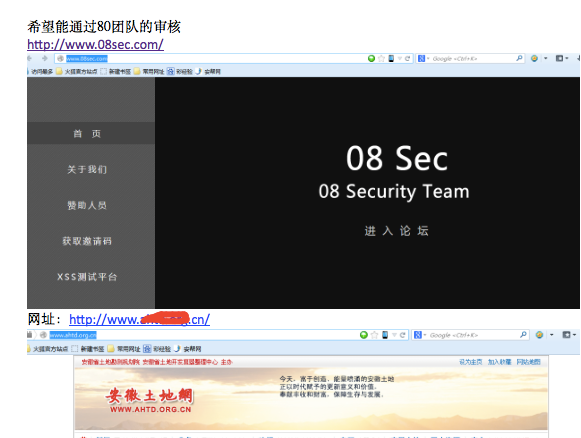
Task: Expand the add-on icon dropdown in the ahtd toolbar
Action: 551,335
